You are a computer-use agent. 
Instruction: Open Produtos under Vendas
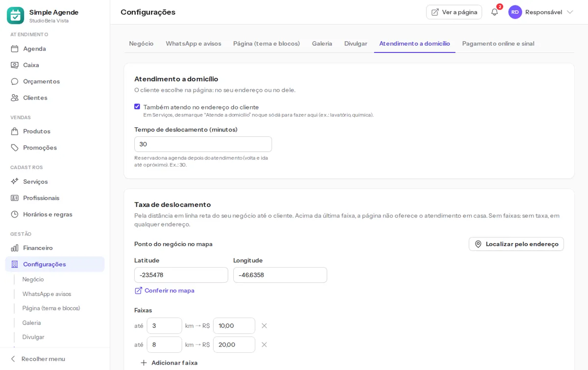[x=55, y=131]
